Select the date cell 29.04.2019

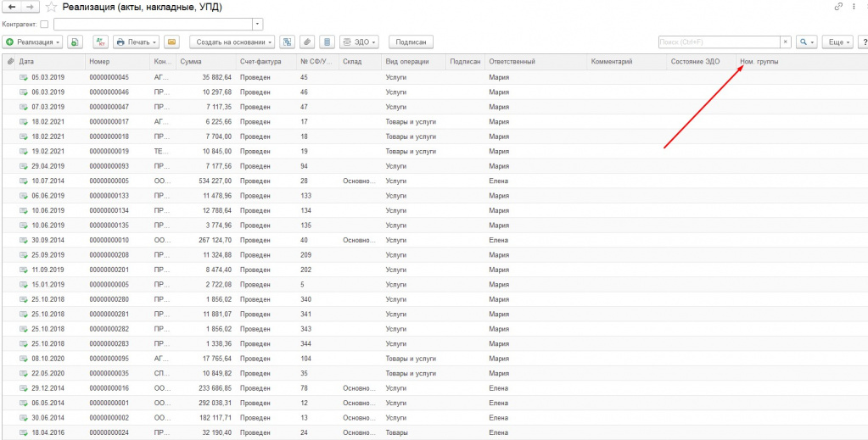(x=48, y=166)
